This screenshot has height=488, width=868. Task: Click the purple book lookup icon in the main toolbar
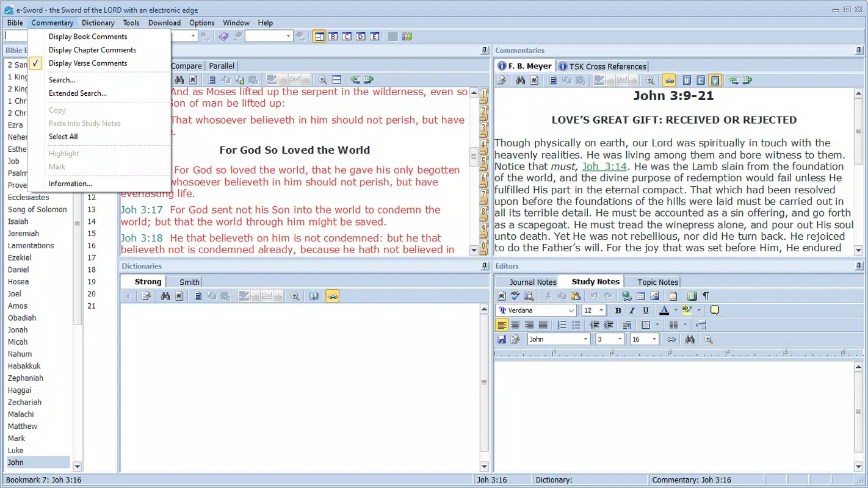coord(223,37)
